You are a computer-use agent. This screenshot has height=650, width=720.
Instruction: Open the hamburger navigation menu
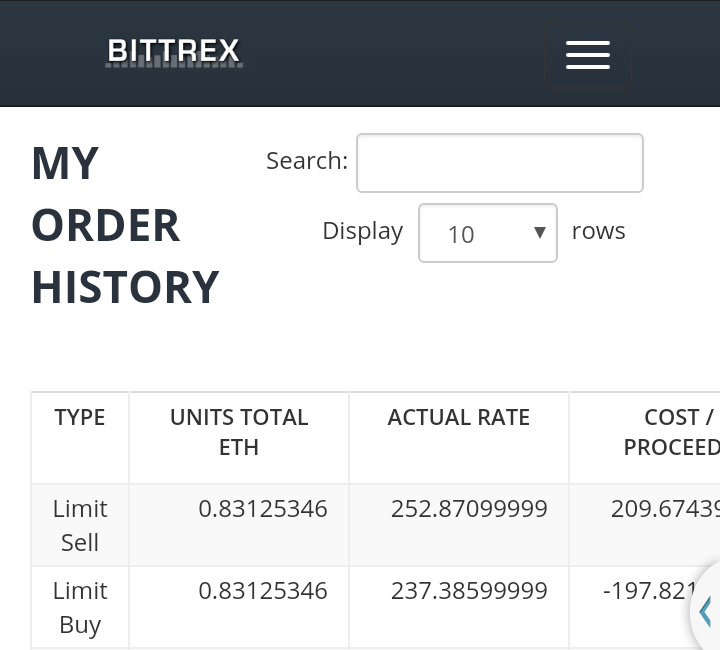click(x=587, y=55)
